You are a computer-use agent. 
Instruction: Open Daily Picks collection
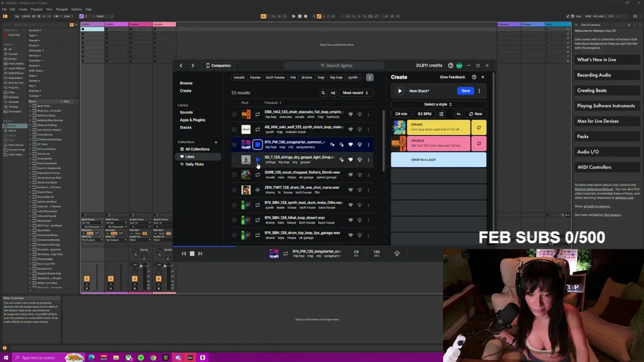194,164
